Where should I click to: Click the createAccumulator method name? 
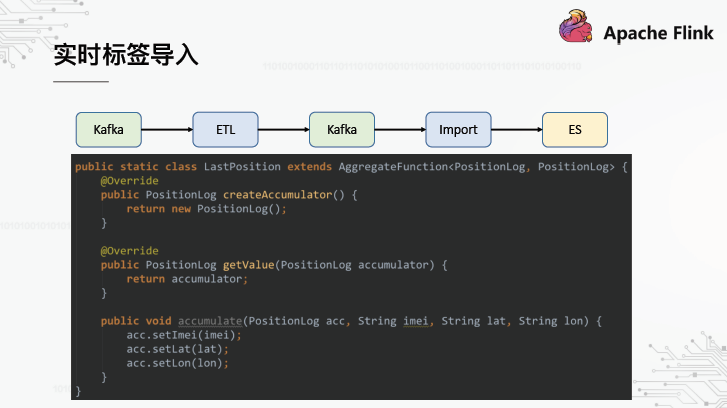click(276, 194)
